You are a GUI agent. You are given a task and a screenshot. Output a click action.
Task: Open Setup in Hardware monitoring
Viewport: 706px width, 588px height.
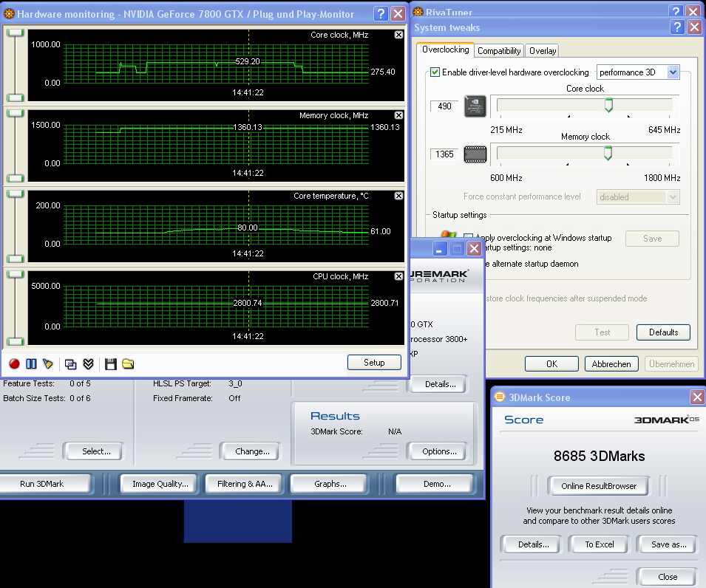pos(374,362)
